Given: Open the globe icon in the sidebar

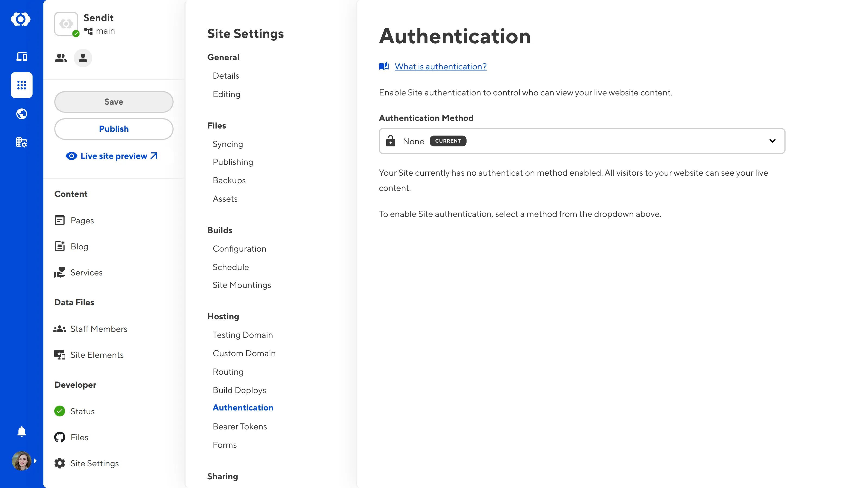Looking at the screenshot, I should pyautogui.click(x=22, y=114).
